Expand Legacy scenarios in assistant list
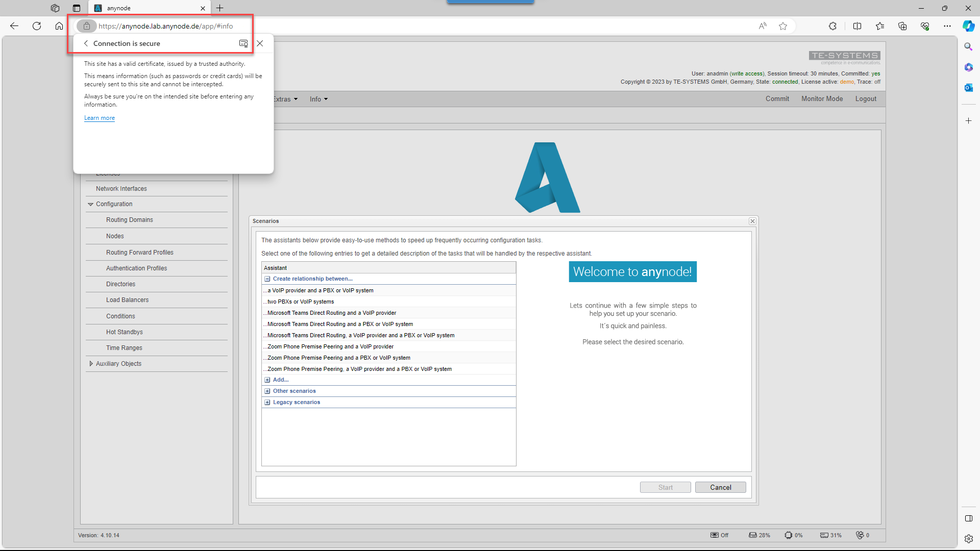The width and height of the screenshot is (980, 551). [x=267, y=402]
